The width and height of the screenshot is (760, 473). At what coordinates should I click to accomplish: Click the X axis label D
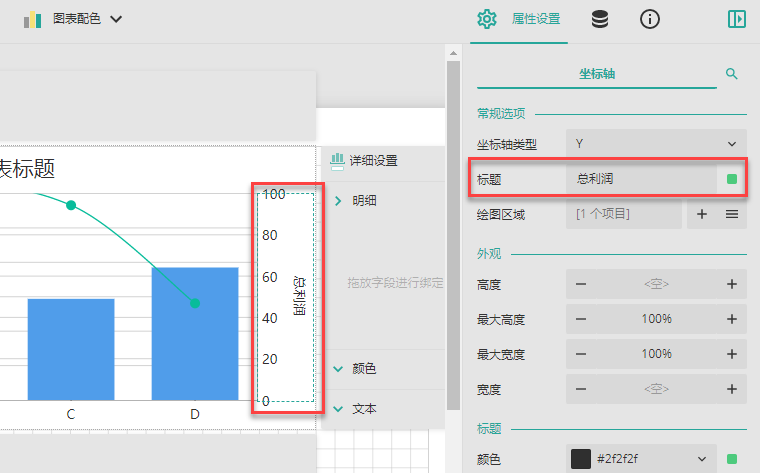195,414
